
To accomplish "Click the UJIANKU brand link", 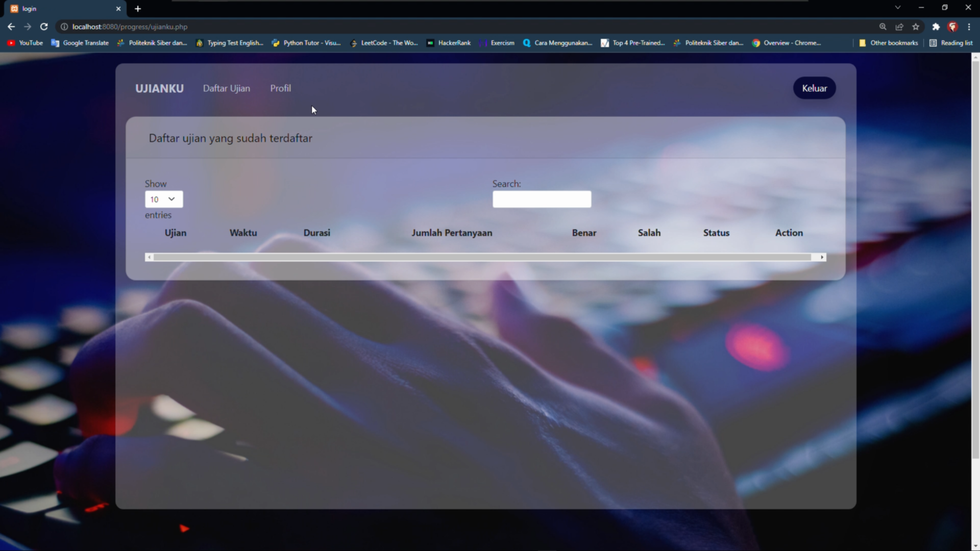I will pyautogui.click(x=159, y=88).
